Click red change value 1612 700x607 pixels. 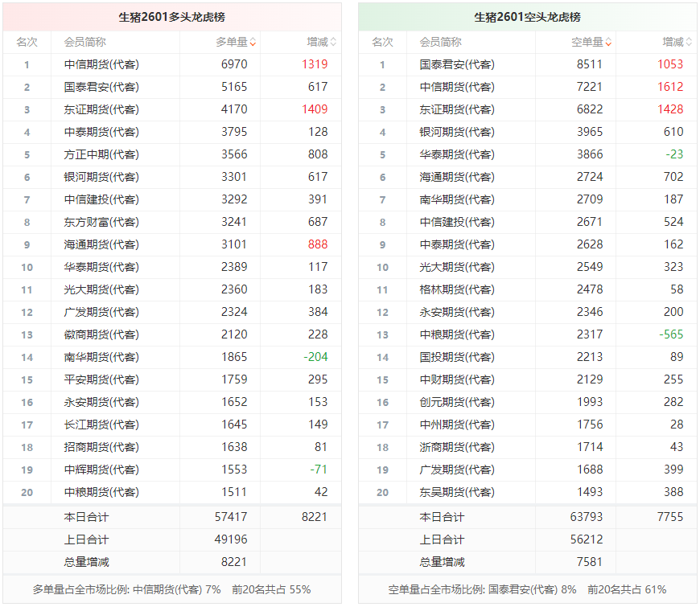coord(670,87)
